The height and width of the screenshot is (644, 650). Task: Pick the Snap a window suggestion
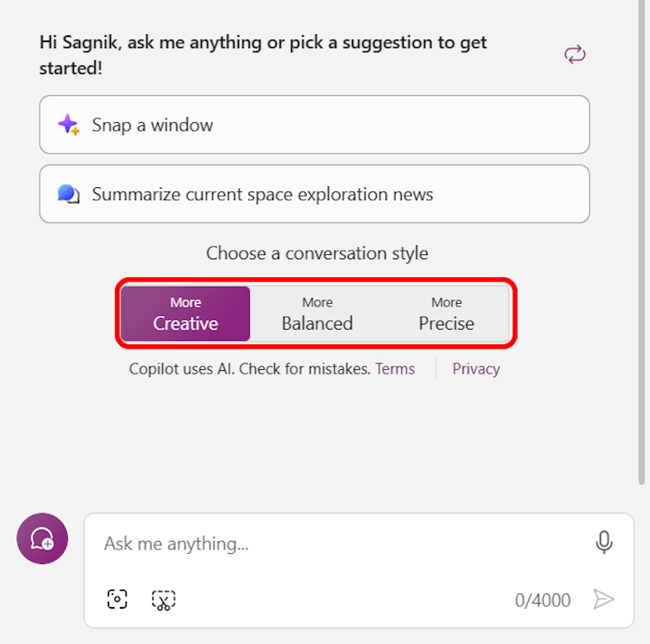pos(314,125)
